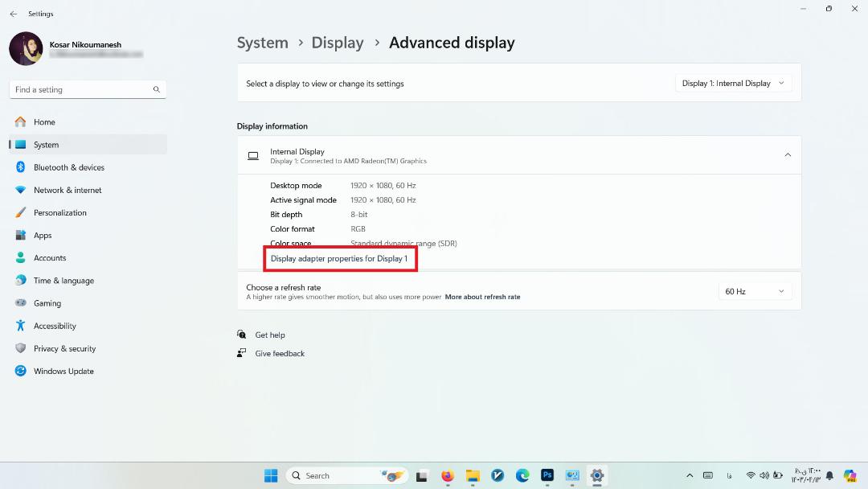Screen dimensions: 868x489
Task: Click the Kosar Nikoumanesh profile picture
Action: [26, 49]
